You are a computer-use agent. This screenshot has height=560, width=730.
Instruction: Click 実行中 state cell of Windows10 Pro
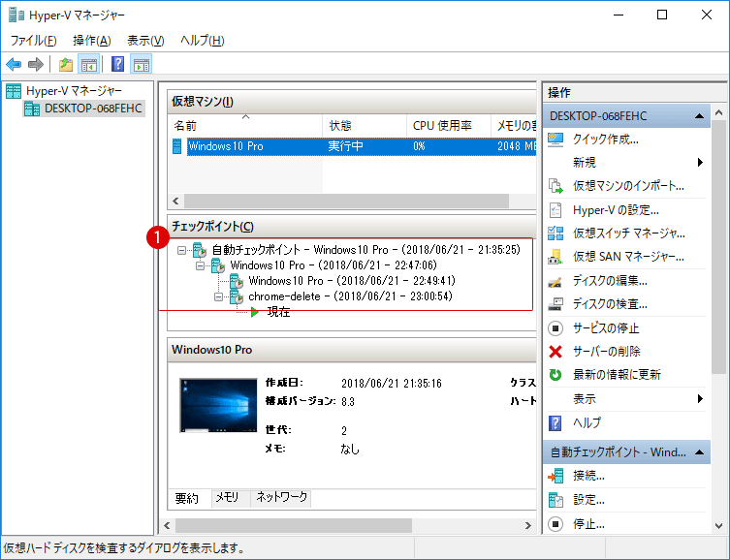coord(345,146)
